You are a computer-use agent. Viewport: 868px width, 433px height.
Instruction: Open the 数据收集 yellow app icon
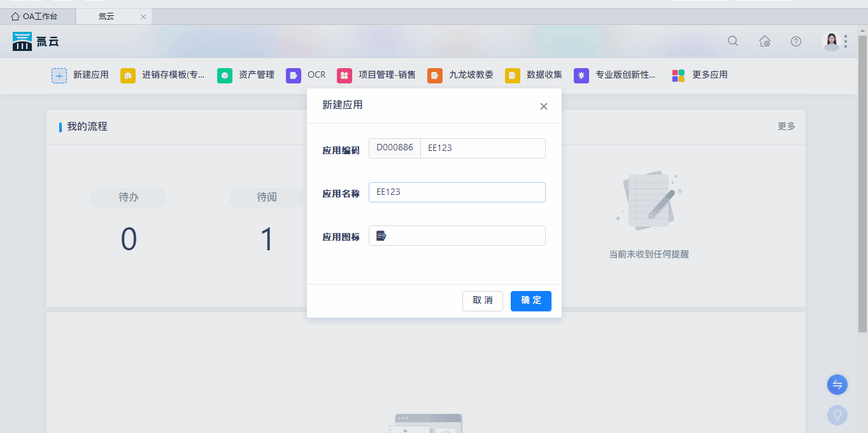point(513,76)
